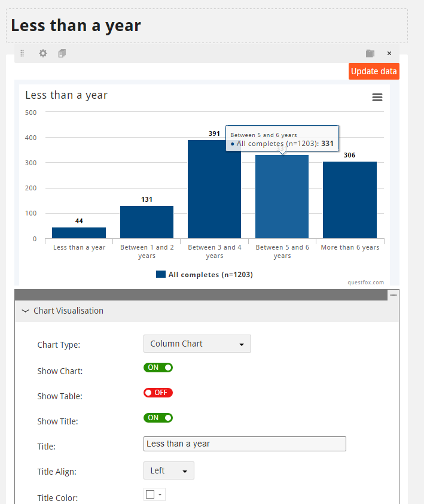Click into the Title text field
The width and height of the screenshot is (424, 504).
(245, 444)
